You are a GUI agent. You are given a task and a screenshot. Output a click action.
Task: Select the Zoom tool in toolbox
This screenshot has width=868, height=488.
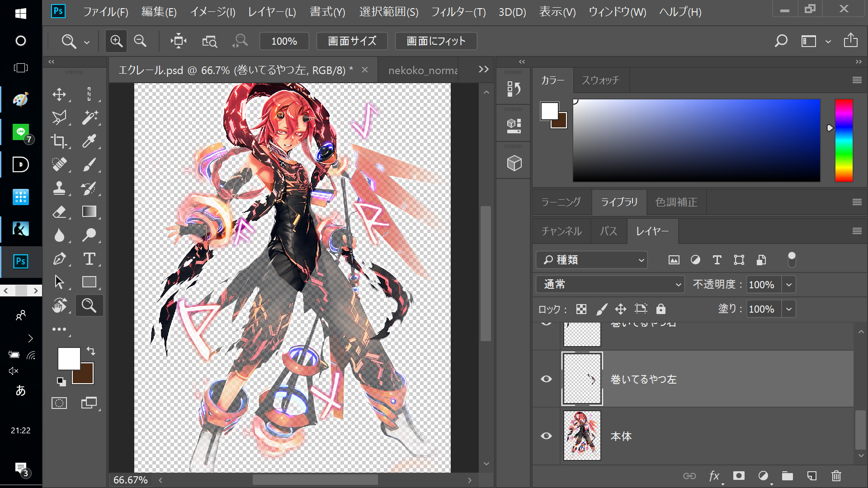tap(89, 306)
